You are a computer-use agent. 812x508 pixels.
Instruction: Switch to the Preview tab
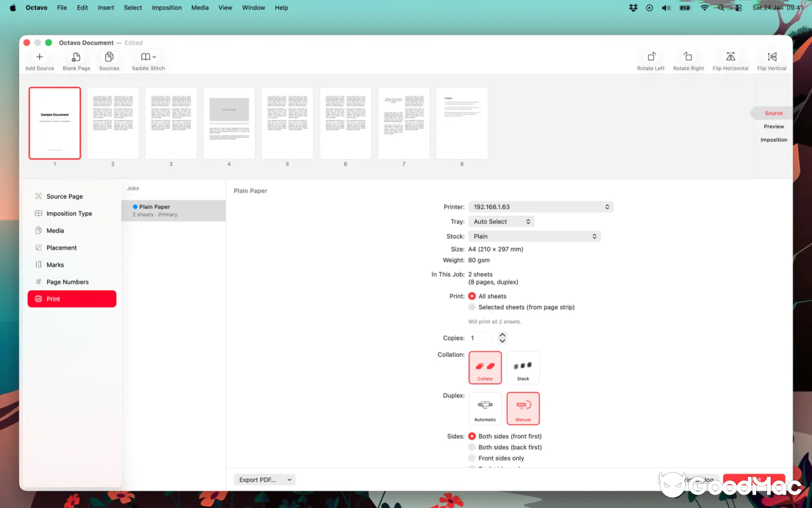(x=773, y=126)
